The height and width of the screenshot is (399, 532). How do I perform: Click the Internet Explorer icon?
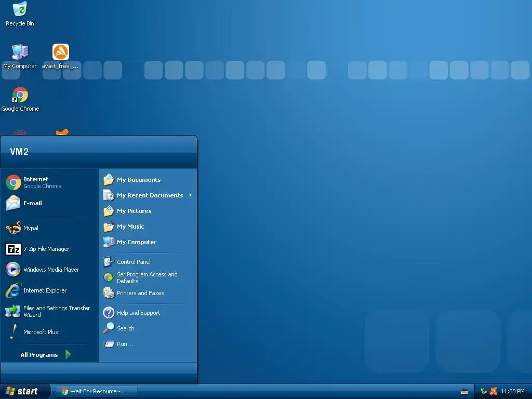13,290
